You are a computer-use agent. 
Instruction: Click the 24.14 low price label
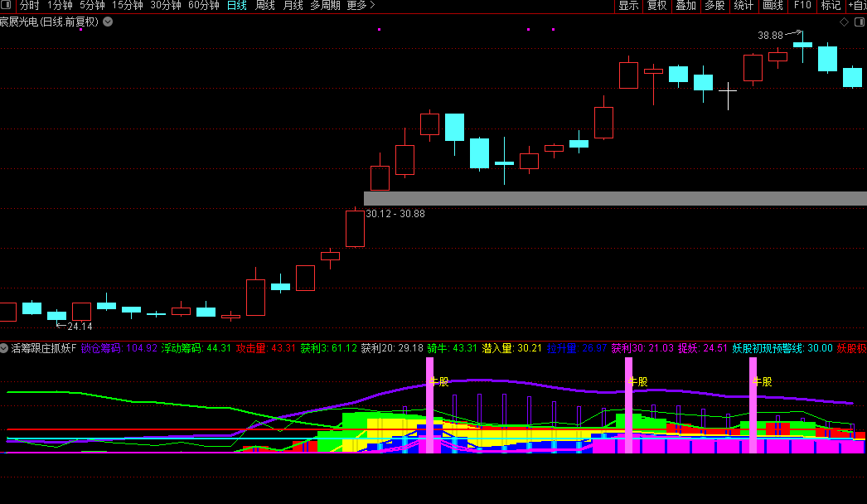80,327
